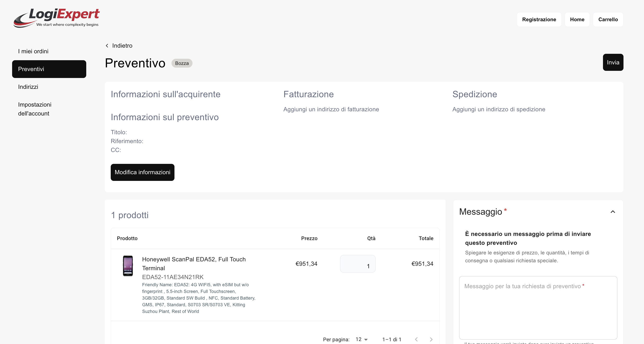Click the 'Per pagina:' label
The image size is (644, 344).
[336, 340]
